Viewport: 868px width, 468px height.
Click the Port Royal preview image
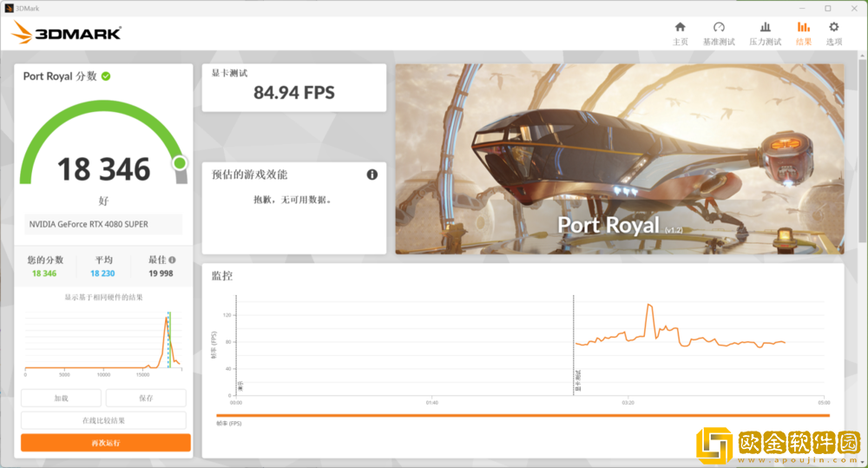(619, 159)
